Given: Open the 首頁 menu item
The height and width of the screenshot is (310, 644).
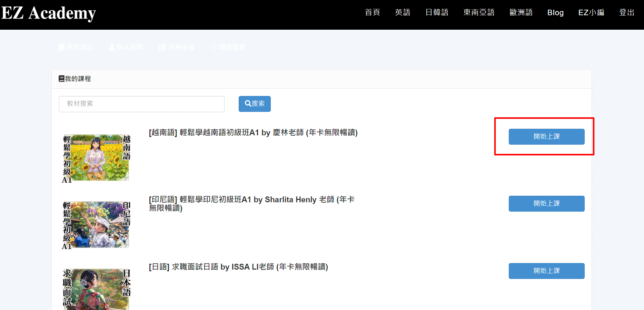Looking at the screenshot, I should (x=373, y=12).
